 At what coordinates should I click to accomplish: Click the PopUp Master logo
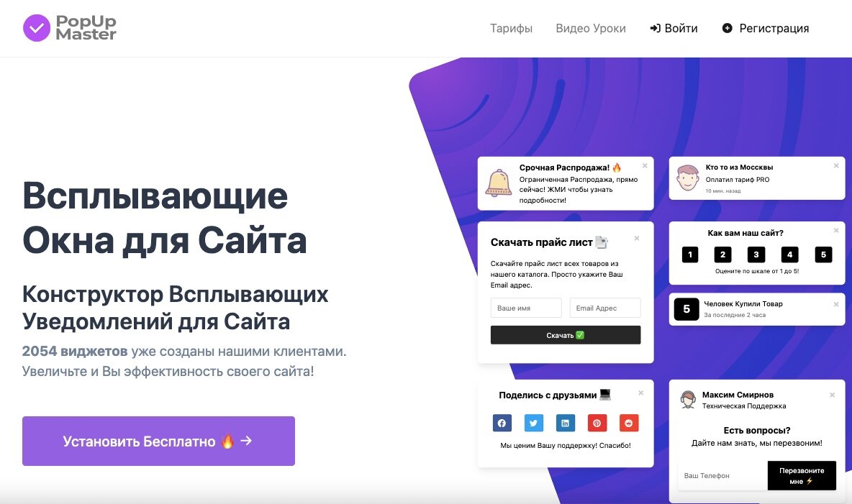click(70, 28)
